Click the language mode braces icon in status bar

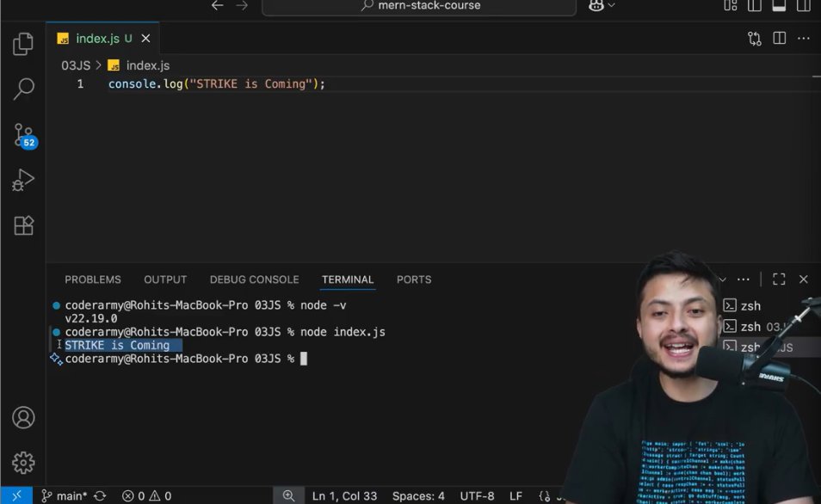coord(545,495)
